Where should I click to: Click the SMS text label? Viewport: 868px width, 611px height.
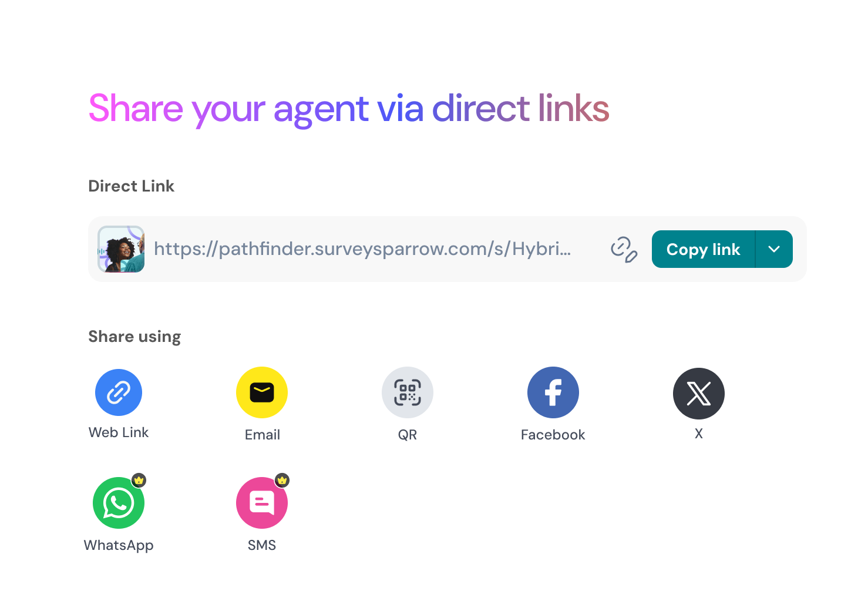click(262, 545)
